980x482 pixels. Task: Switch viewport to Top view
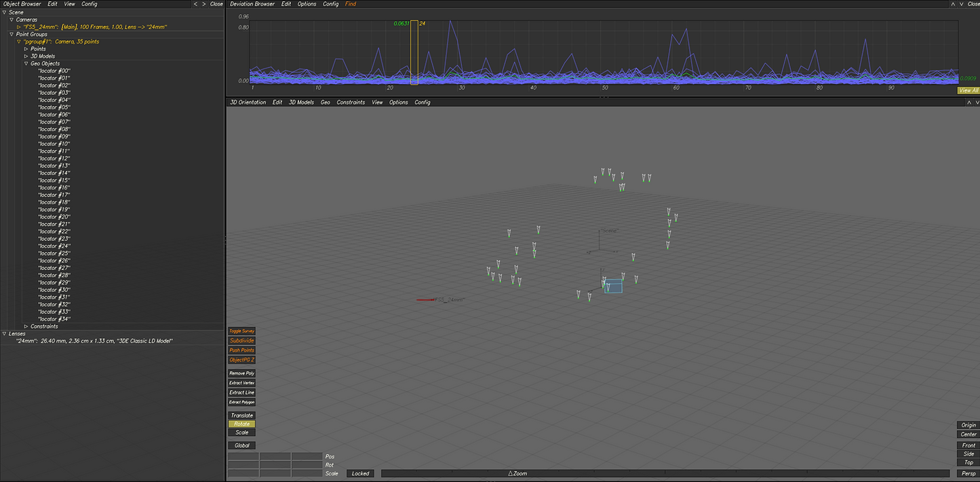point(968,462)
